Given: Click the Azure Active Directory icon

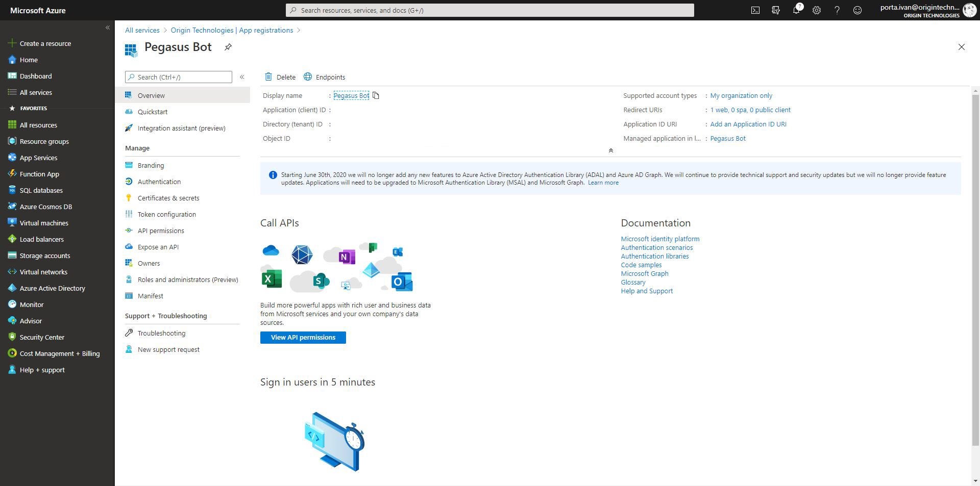Looking at the screenshot, I should tap(12, 288).
